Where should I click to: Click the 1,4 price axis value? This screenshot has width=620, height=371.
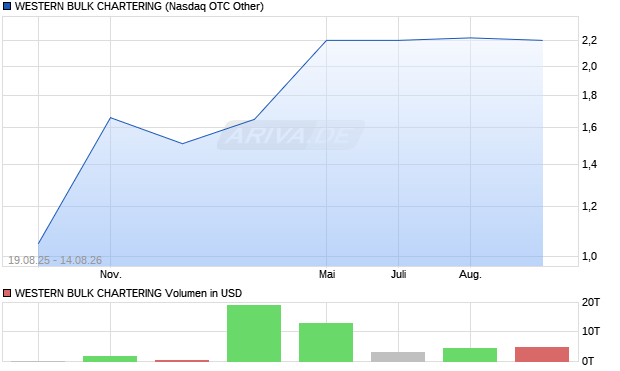(x=589, y=164)
